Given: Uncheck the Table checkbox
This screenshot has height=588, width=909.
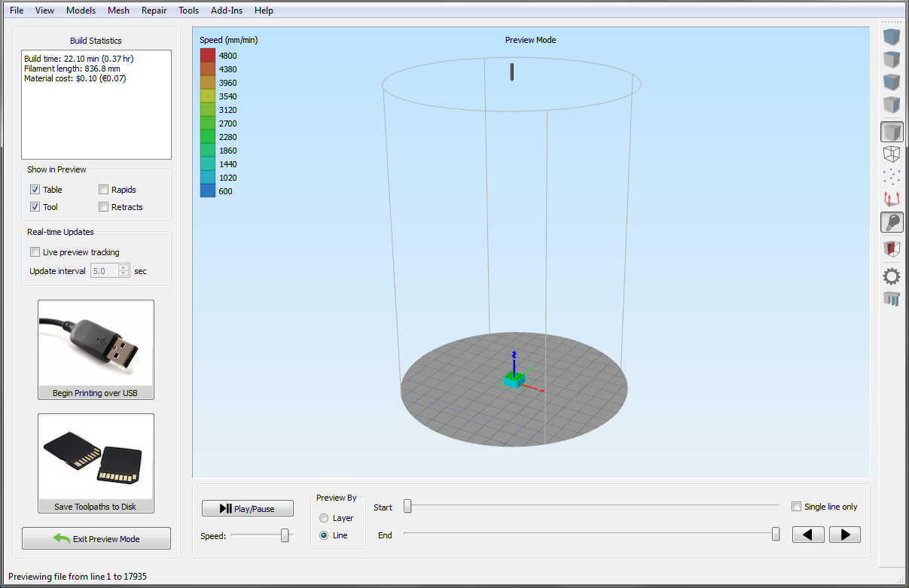Looking at the screenshot, I should click(35, 190).
